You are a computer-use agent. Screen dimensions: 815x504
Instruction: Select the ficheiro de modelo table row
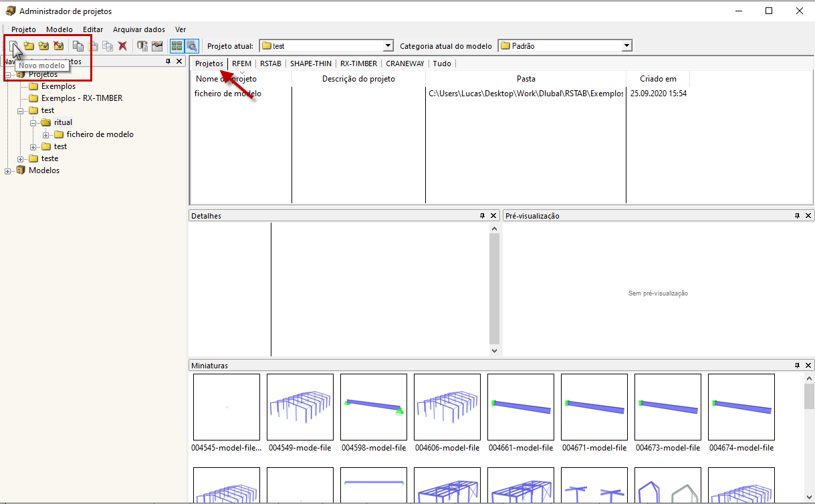[441, 94]
